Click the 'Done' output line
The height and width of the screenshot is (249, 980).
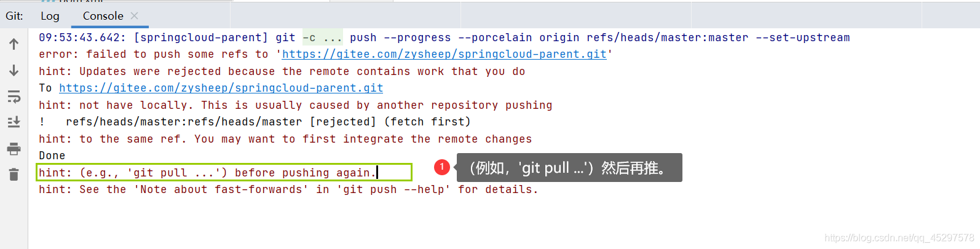point(52,156)
